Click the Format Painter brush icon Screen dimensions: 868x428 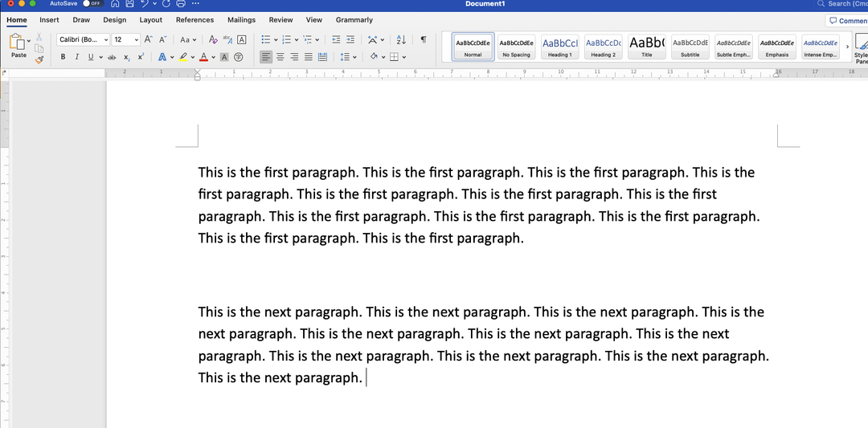39,59
